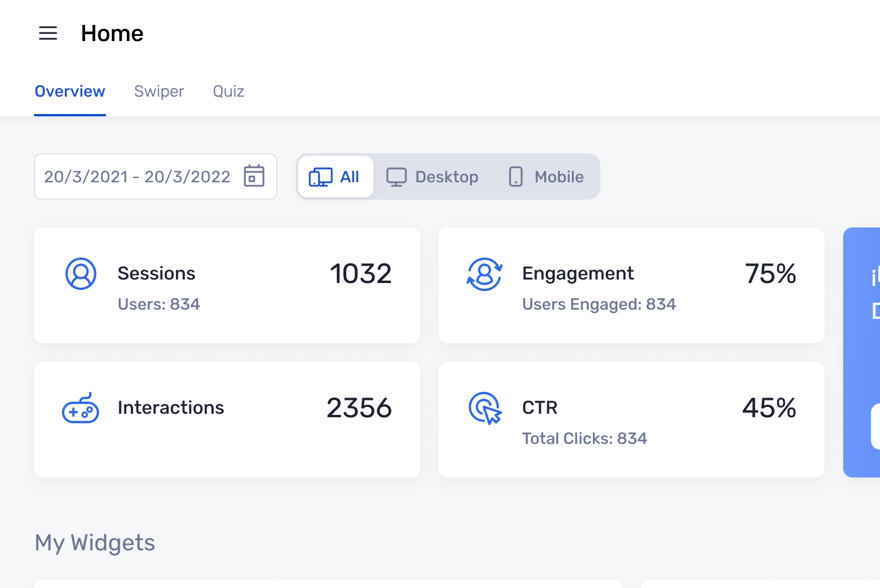Click the Engagement refresh-user icon
Viewport: 880px width, 588px height.
click(485, 274)
